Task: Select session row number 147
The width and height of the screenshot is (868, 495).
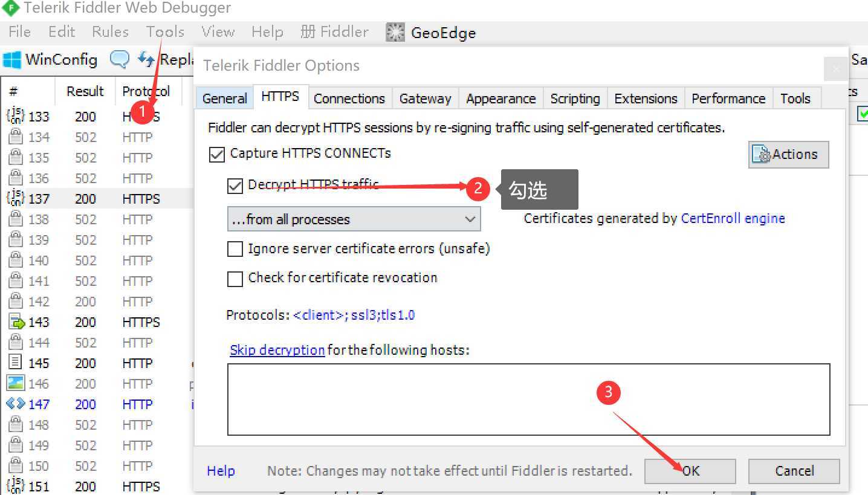Action: coord(39,404)
